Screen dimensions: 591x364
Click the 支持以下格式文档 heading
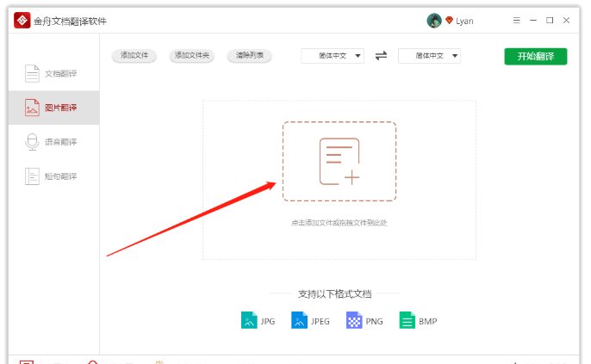(x=334, y=294)
